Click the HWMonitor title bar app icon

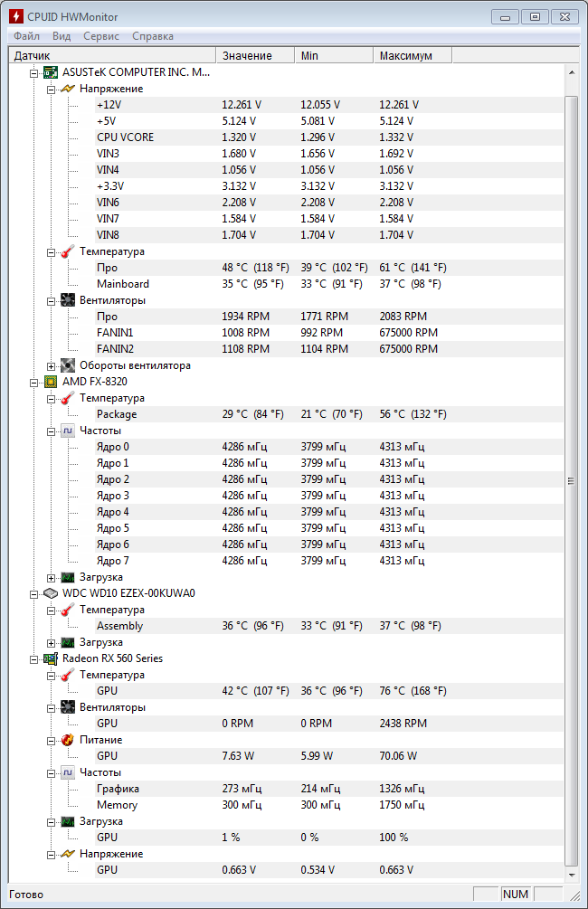pyautogui.click(x=16, y=17)
